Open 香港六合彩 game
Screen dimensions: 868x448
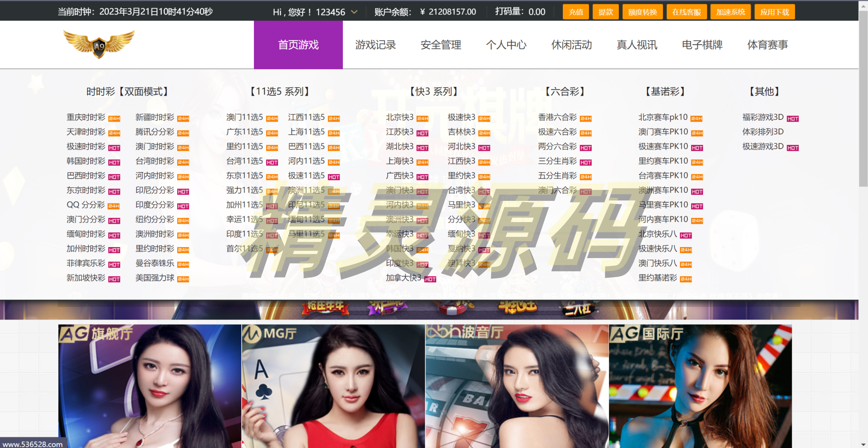point(557,117)
